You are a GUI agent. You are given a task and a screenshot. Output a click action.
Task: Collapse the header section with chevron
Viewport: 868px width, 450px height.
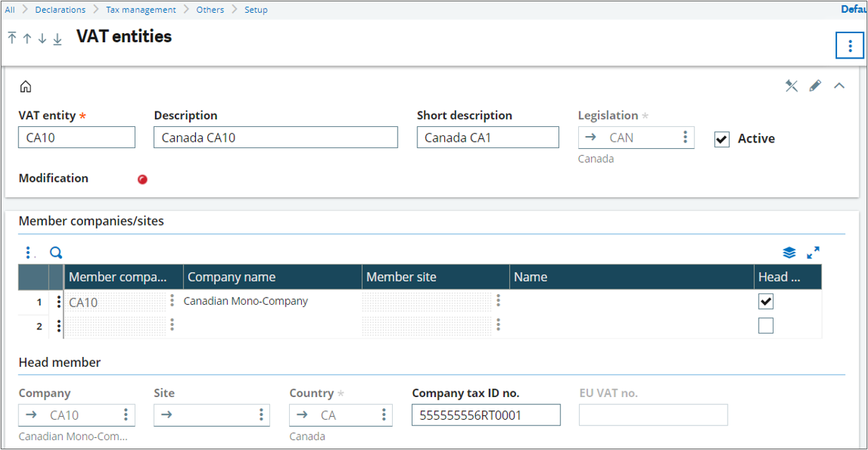pyautogui.click(x=839, y=86)
